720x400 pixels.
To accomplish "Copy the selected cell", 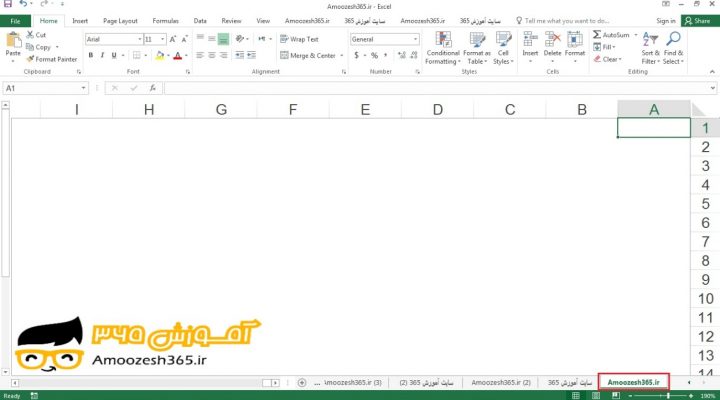I will (38, 47).
